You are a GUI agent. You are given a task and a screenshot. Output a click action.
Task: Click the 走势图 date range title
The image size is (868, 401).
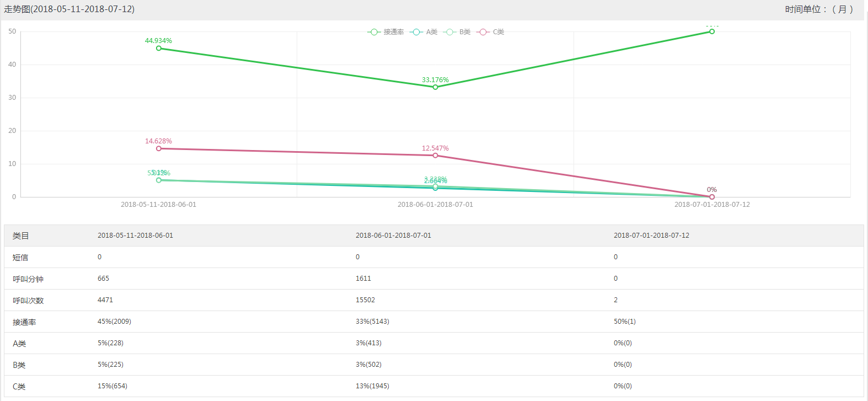69,9
